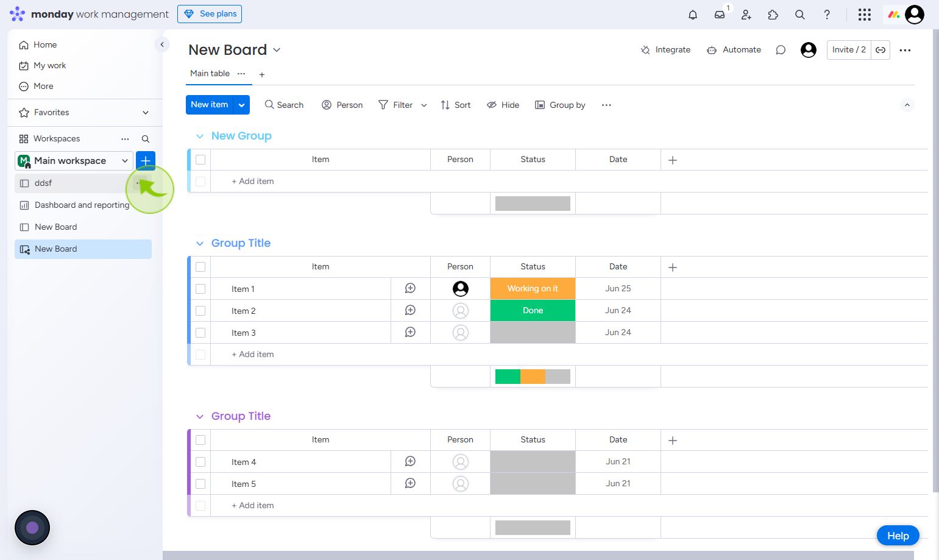
Task: Open status summary bar of blue group
Action: pyautogui.click(x=533, y=377)
